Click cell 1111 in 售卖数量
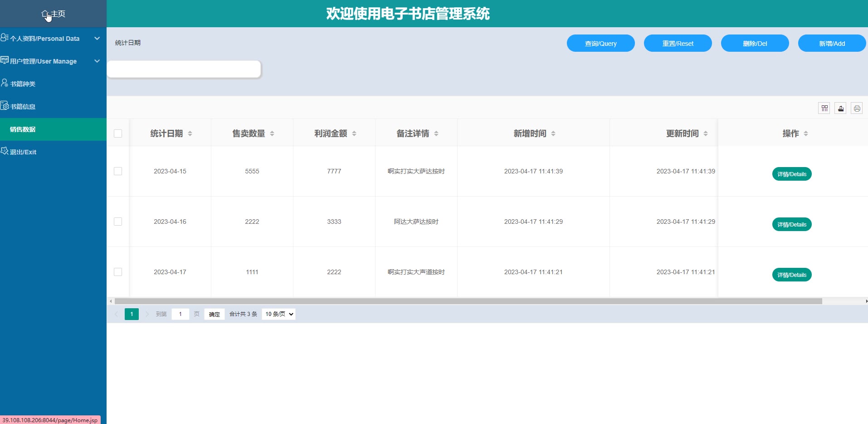This screenshot has height=424, width=868. pyautogui.click(x=252, y=272)
